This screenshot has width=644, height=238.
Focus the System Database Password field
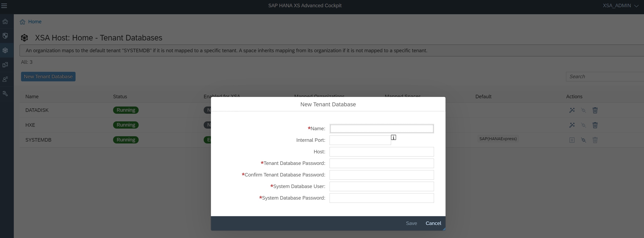click(x=382, y=198)
